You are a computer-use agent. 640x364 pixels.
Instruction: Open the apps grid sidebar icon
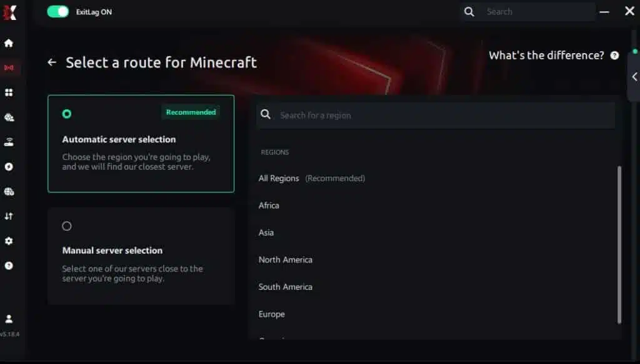9,92
